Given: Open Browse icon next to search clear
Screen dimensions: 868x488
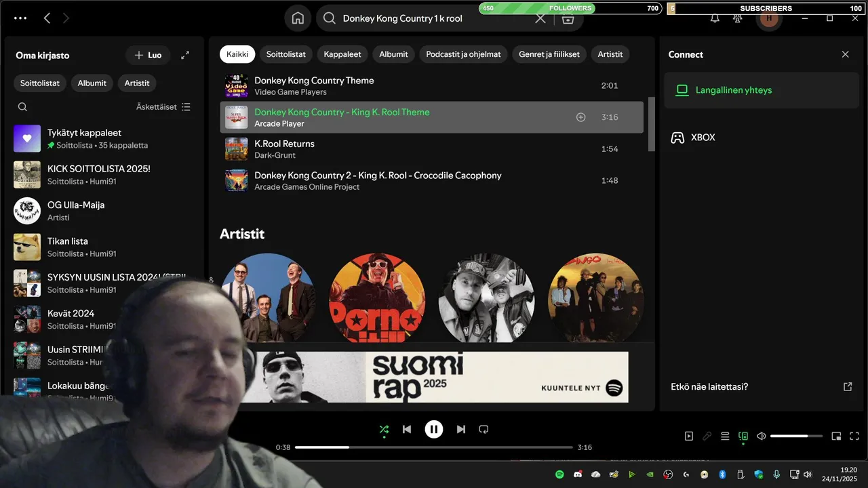Looking at the screenshot, I should (568, 18).
